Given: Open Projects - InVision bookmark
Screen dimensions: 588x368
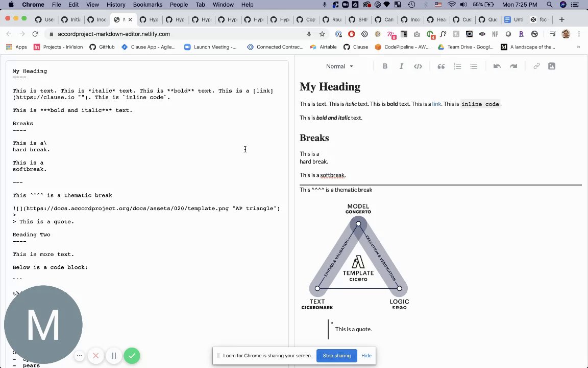Looking at the screenshot, I should click(58, 47).
